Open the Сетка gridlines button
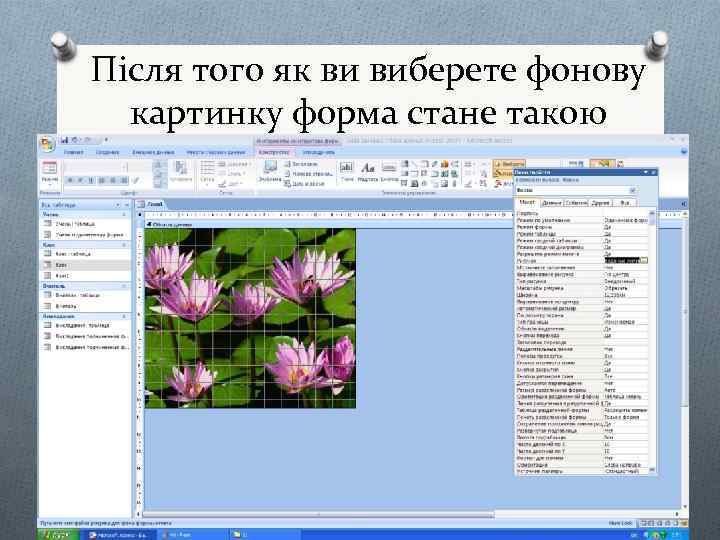 click(x=208, y=173)
